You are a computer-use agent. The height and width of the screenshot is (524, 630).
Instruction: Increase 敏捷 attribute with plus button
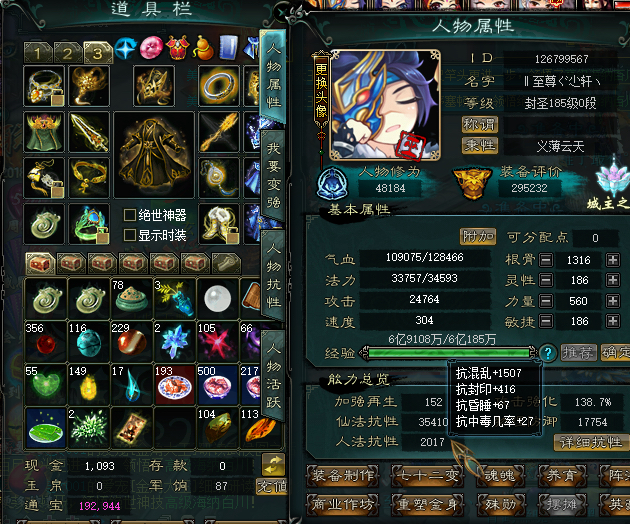tap(613, 321)
